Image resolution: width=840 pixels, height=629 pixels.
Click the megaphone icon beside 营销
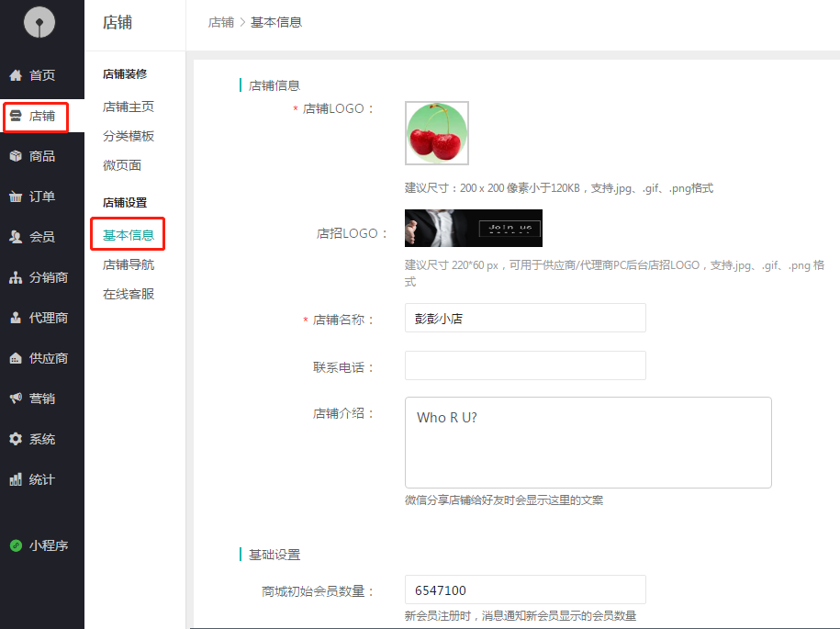pos(16,399)
